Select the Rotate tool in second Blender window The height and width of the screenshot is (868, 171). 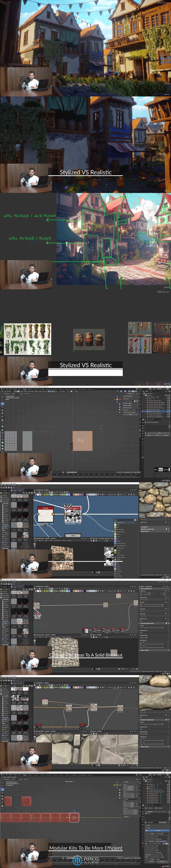pos(3,793)
